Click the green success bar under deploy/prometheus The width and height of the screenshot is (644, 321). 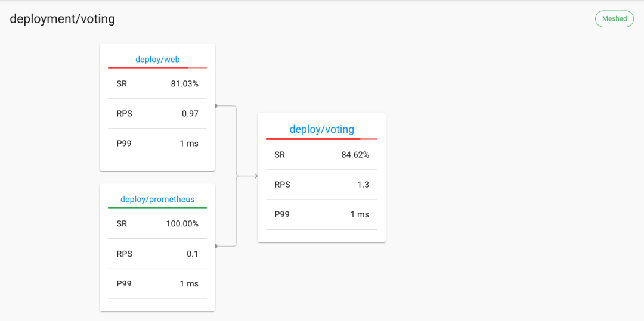157,208
